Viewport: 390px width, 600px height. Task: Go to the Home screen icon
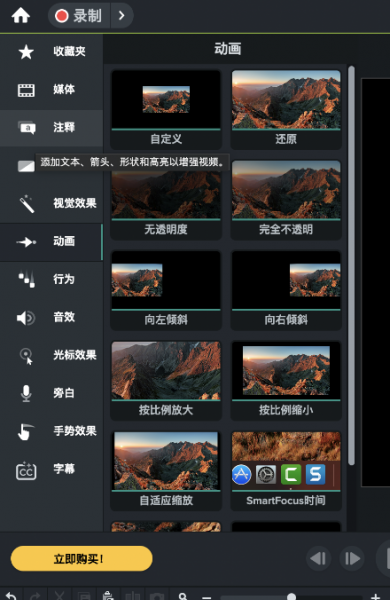21,16
